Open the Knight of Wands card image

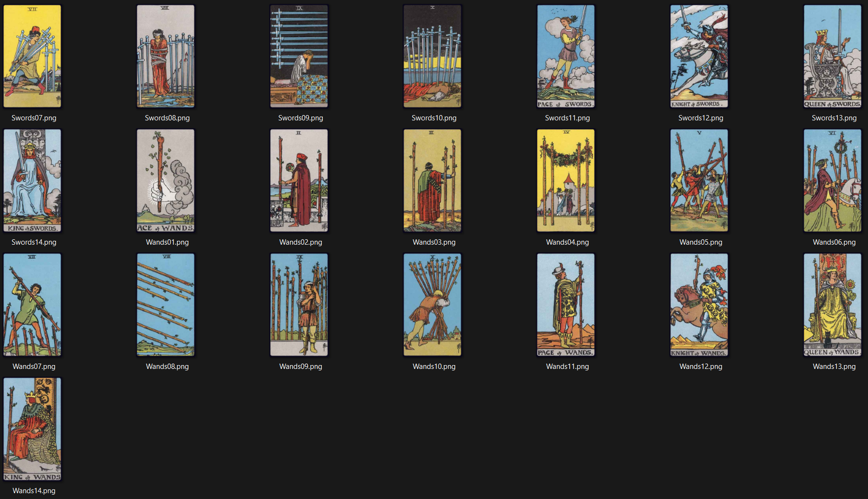tap(699, 304)
